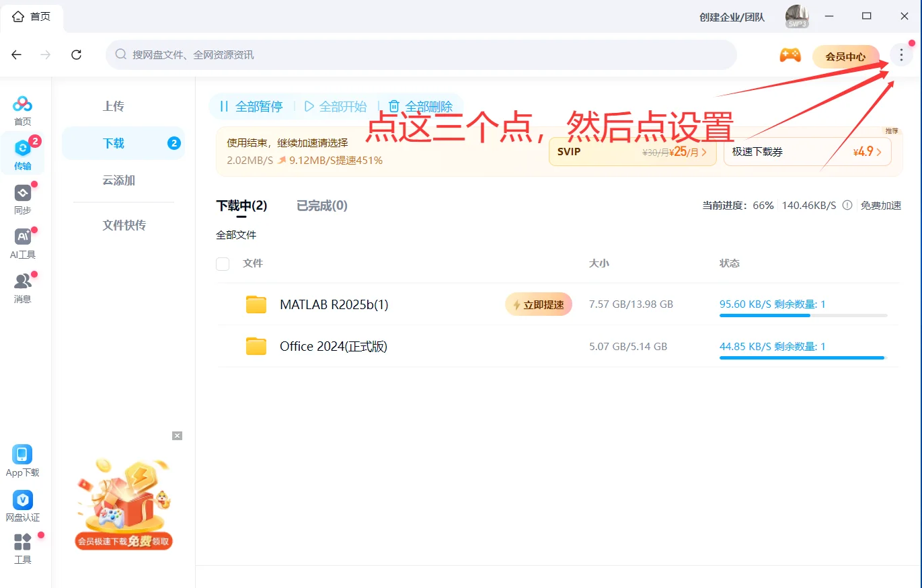Open 网盘认证 verification icon
Image resolution: width=922 pixels, height=588 pixels.
pos(22,501)
